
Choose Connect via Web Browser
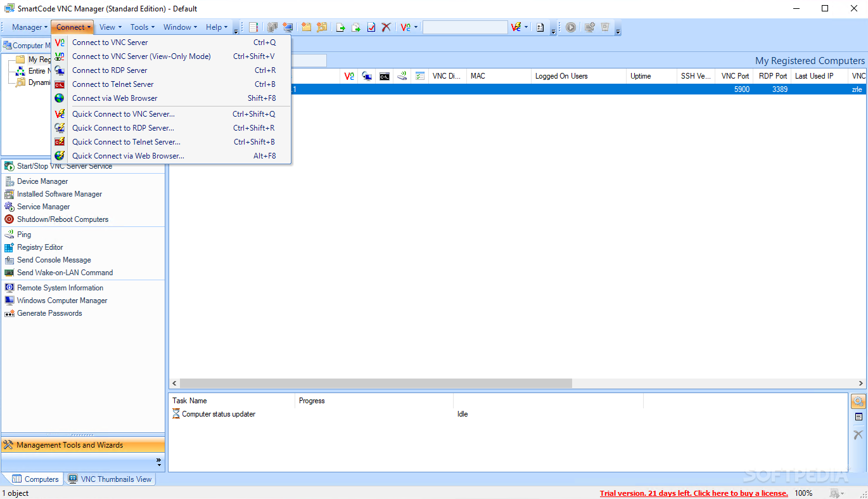171,98
